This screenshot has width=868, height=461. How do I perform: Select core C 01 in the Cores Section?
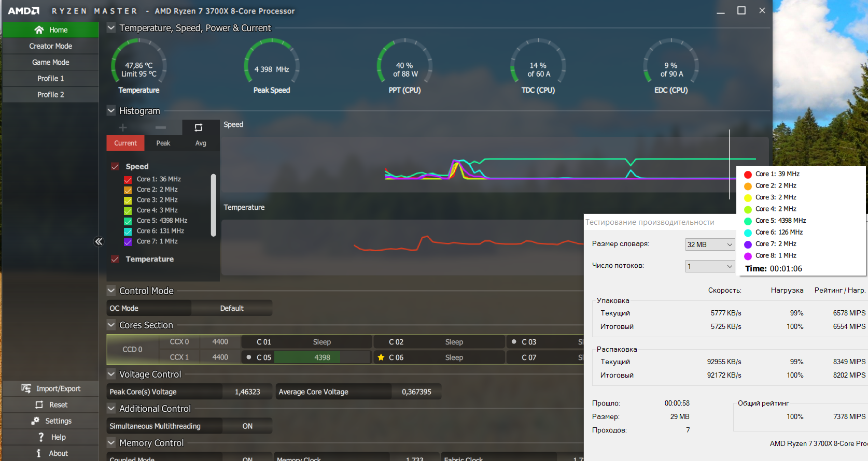click(x=307, y=342)
